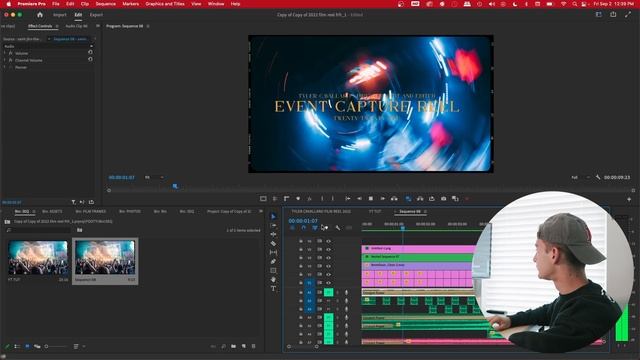
Task: Open timeline display settings wrench
Action: [338, 228]
